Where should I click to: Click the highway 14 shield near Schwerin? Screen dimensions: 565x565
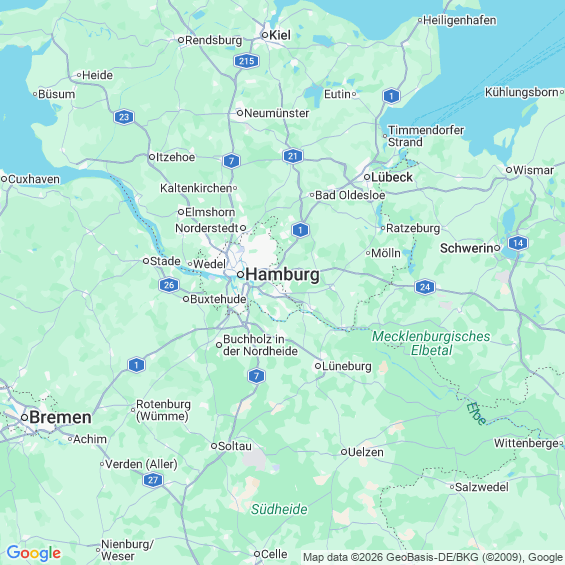pyautogui.click(x=518, y=243)
